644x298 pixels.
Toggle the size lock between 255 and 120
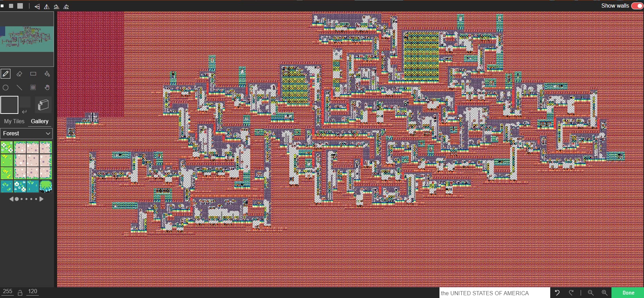[x=20, y=293]
